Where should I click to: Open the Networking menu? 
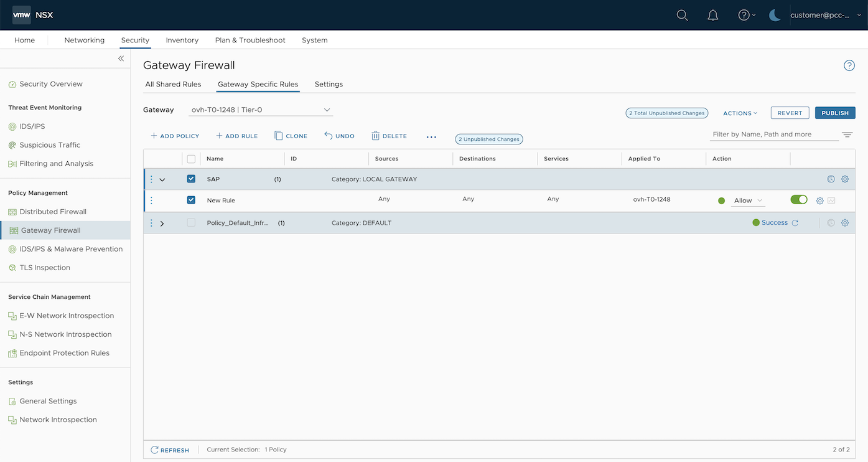click(84, 40)
